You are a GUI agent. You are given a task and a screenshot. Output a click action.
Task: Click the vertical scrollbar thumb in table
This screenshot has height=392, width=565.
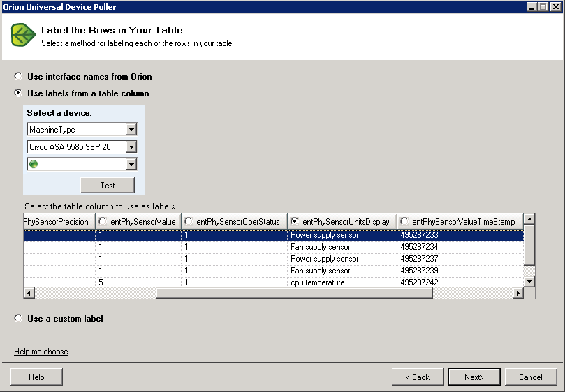coord(529,245)
